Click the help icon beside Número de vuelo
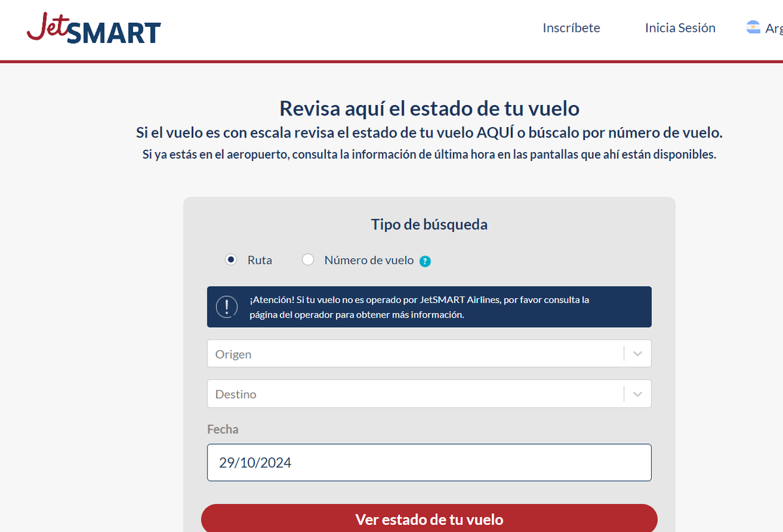This screenshot has width=783, height=532. [x=425, y=261]
